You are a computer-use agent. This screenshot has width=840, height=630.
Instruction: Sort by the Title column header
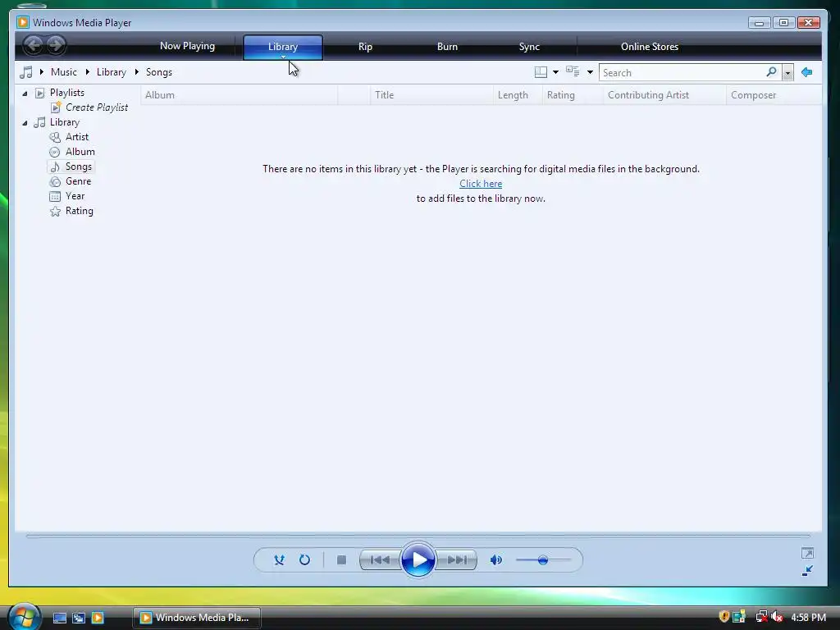click(x=431, y=95)
